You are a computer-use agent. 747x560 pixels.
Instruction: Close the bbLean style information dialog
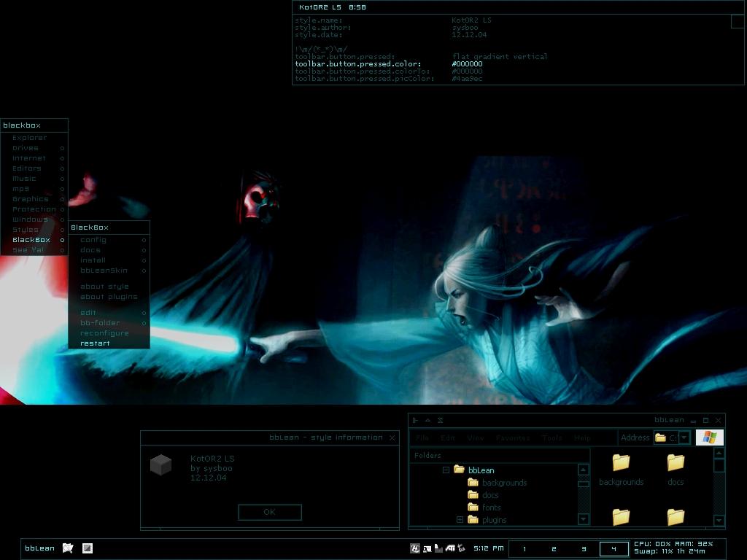point(392,437)
